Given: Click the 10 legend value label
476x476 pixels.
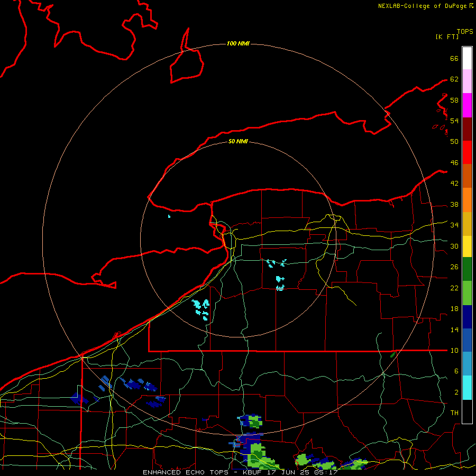Looking at the screenshot, I should (x=454, y=351).
